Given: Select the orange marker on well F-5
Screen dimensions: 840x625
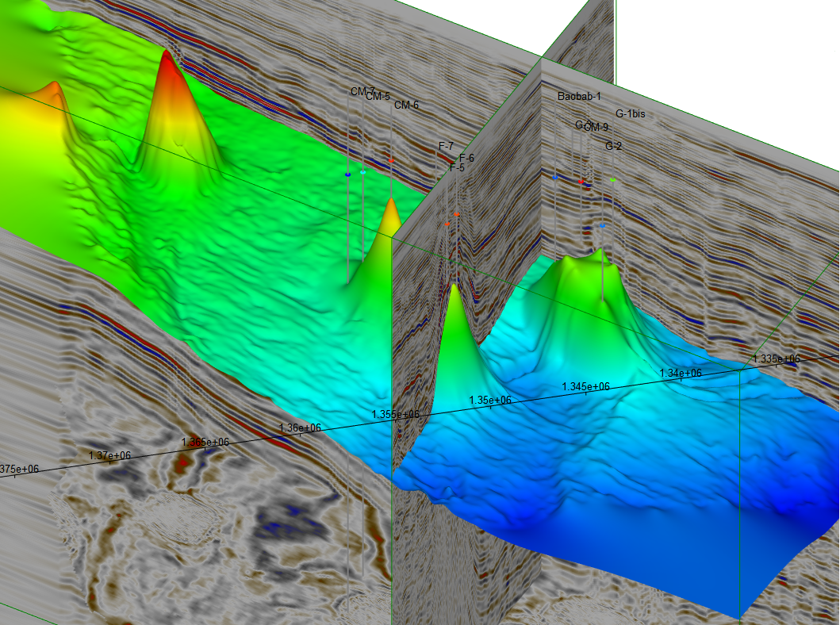Looking at the screenshot, I should pos(447,224).
